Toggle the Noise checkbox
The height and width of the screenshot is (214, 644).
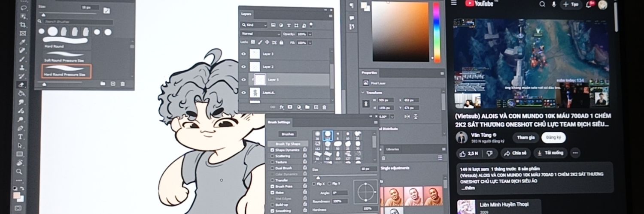[273, 193]
